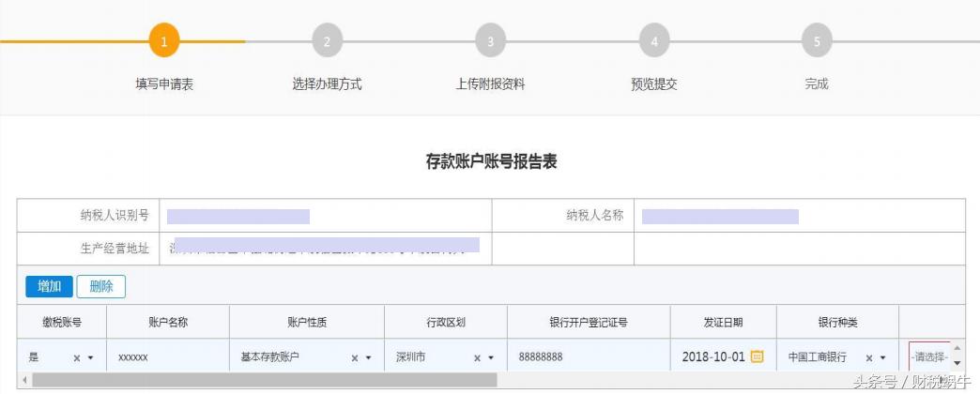Viewport: 980px width, 394px height.
Task: Click step 5 circle 完成
Action: (817, 41)
